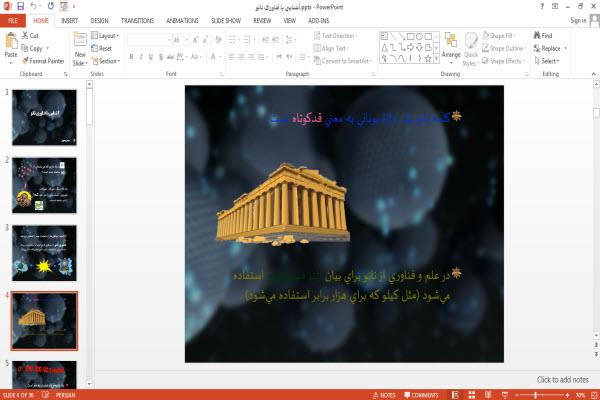Expand the shapes gallery More arrow
Screen dimensions: 600x400
(436, 59)
